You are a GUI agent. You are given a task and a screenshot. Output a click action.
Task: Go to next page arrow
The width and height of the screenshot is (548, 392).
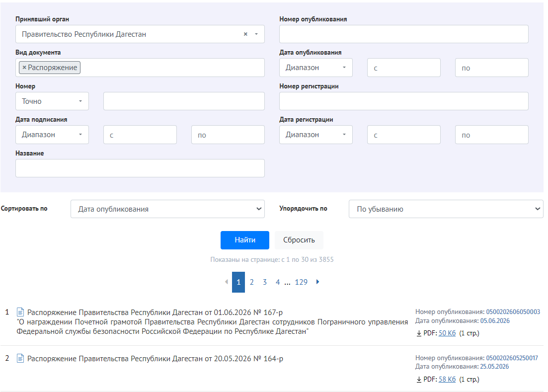pos(317,282)
